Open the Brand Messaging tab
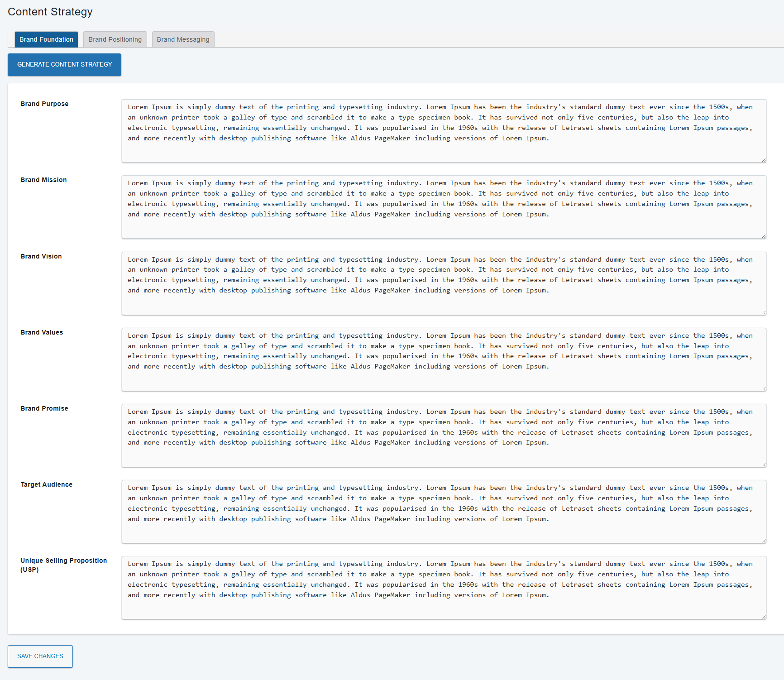The height and width of the screenshot is (680, 784). [x=183, y=39]
